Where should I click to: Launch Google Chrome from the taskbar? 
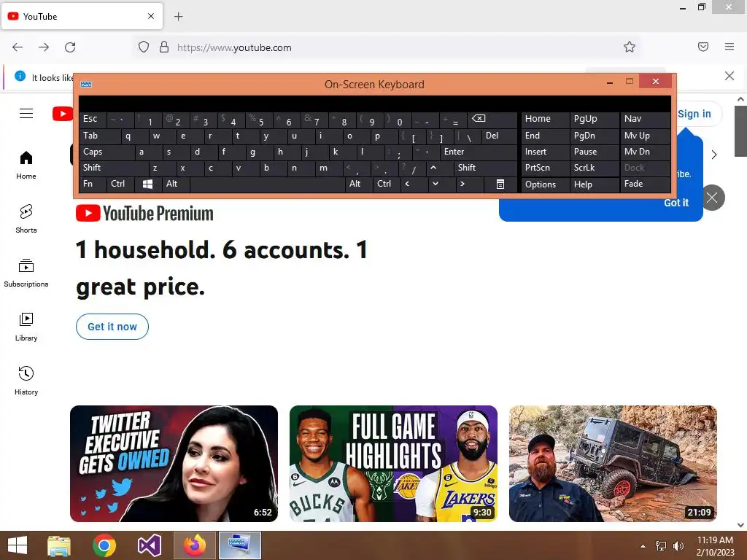pyautogui.click(x=104, y=545)
